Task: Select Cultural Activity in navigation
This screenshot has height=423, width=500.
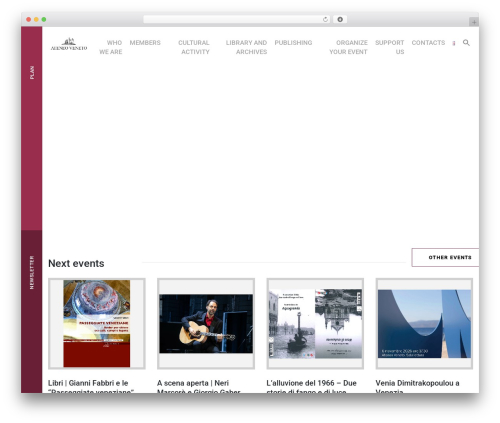Action: 194,47
